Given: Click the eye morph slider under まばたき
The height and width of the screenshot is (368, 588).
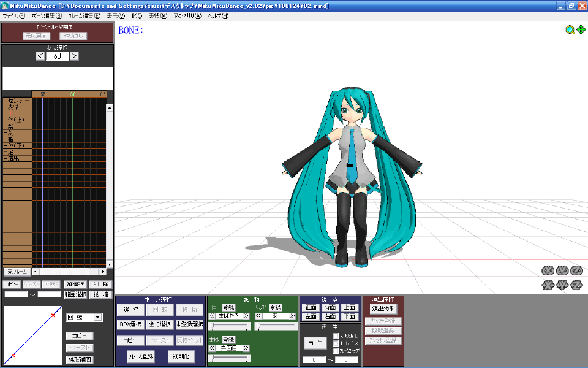Looking at the screenshot, I should (230, 326).
